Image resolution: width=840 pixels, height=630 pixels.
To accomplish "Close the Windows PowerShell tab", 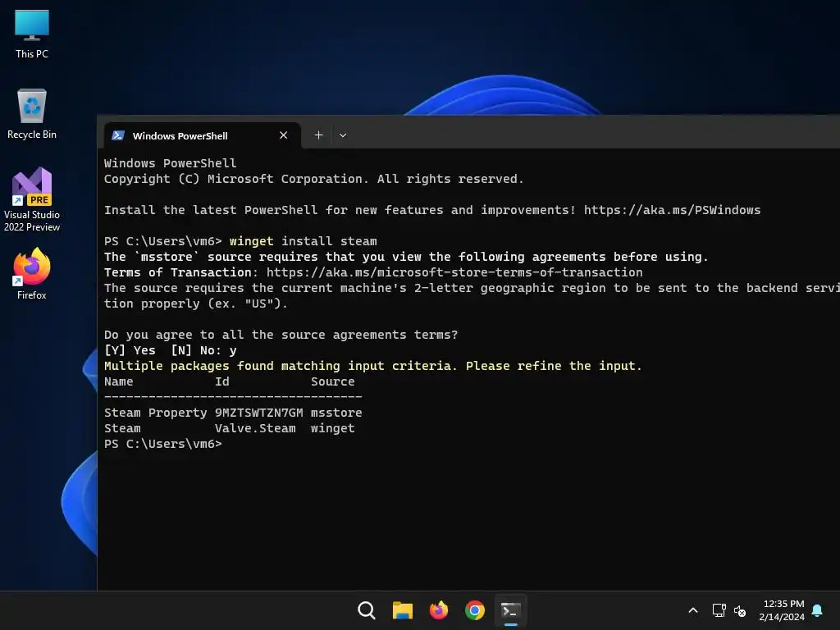I will click(x=283, y=135).
